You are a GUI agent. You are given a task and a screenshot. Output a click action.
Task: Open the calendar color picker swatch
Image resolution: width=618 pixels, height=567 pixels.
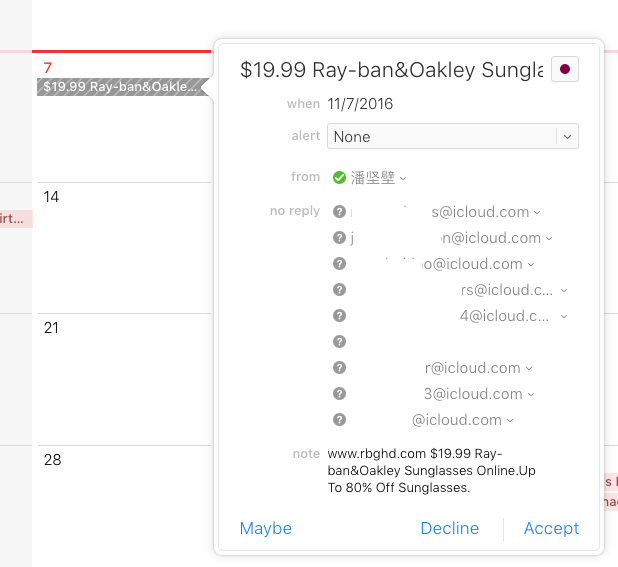(x=564, y=69)
